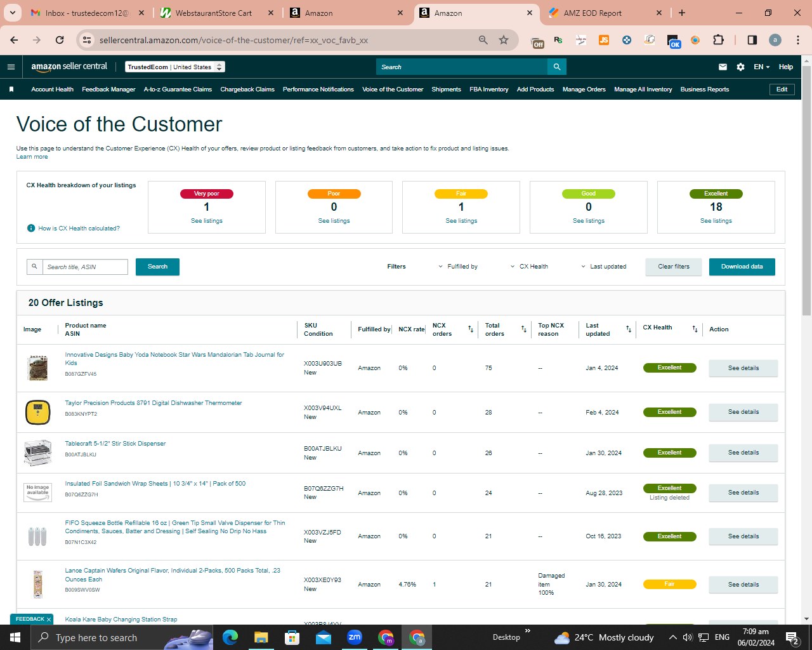See details for Taylor Precision Dishwasher Thermometer
Image resolution: width=812 pixels, height=650 pixels.
[743, 412]
